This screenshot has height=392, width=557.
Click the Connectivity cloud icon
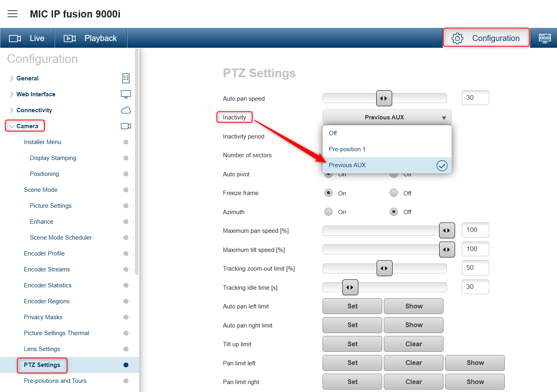point(126,110)
